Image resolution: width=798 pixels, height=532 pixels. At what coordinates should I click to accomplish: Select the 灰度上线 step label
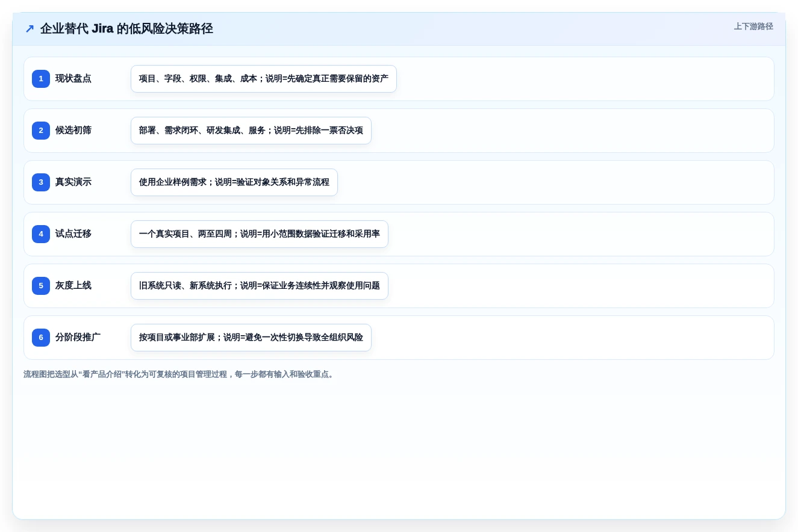click(73, 286)
